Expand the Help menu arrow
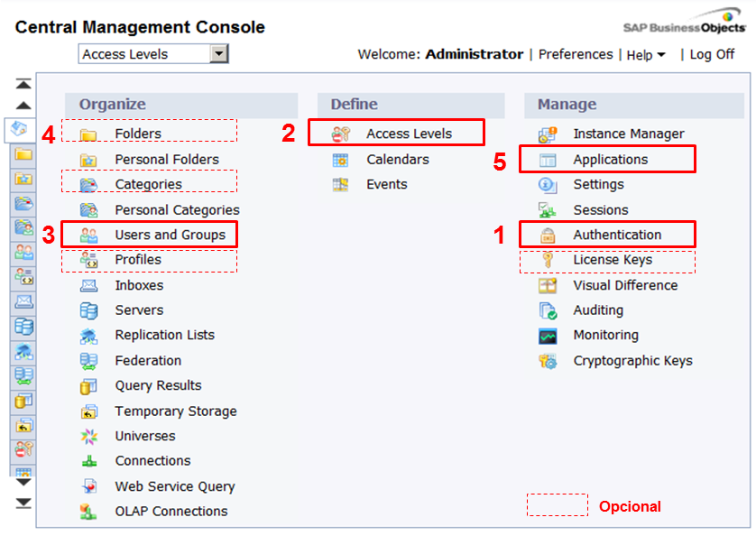 pos(661,55)
